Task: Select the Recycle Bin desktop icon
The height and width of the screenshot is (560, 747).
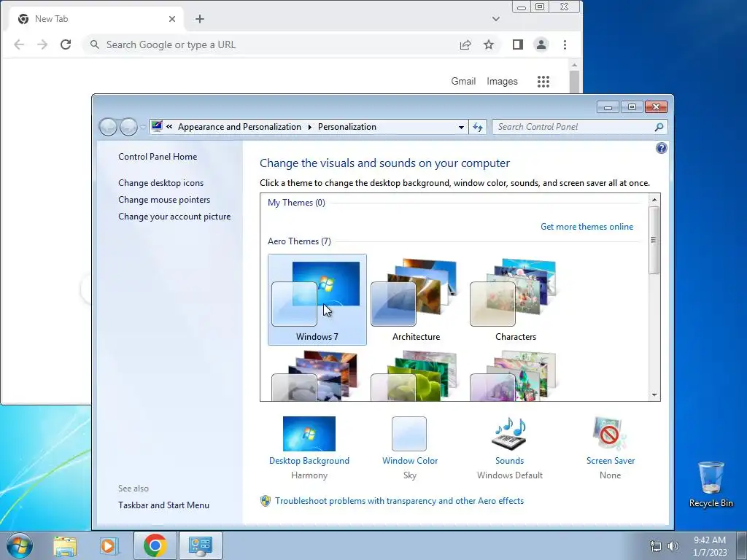Action: tap(711, 484)
